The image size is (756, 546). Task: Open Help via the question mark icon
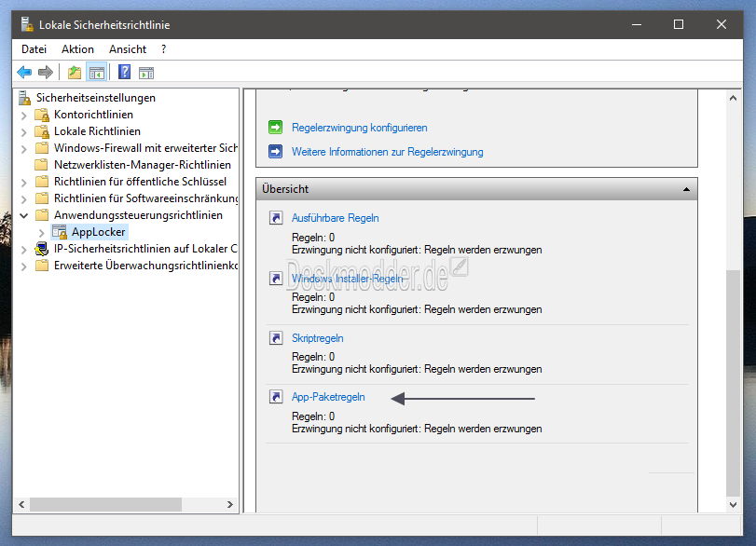click(x=124, y=73)
